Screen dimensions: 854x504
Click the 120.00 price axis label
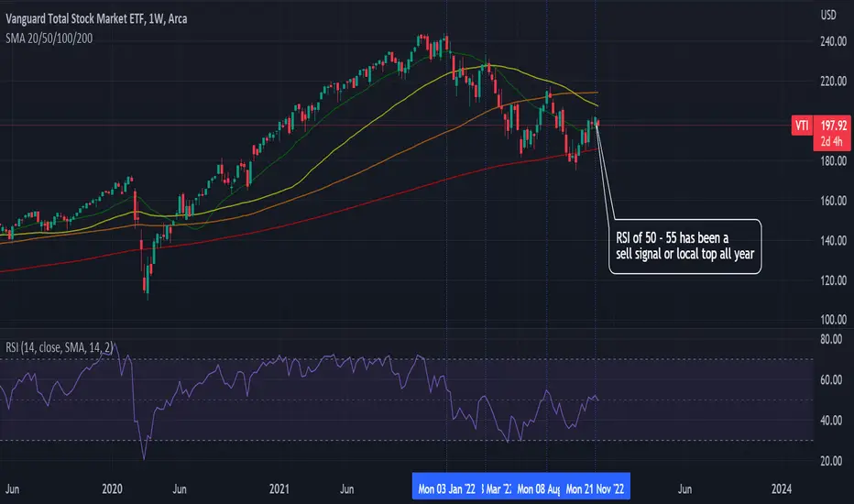tap(833, 280)
